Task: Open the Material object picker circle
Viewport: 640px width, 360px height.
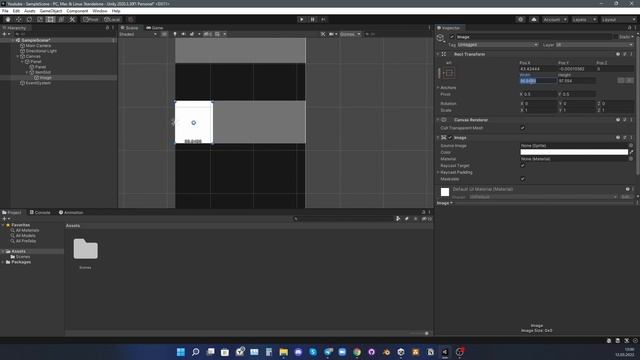Action: 631,159
